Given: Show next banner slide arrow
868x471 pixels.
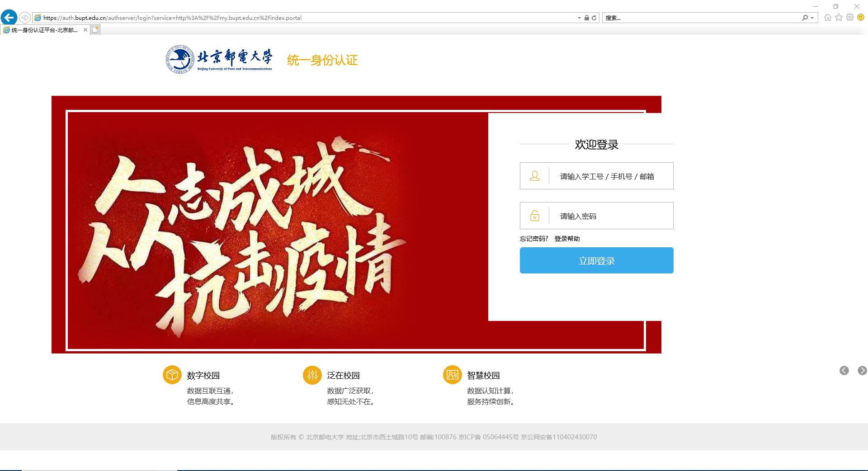Looking at the screenshot, I should click(x=863, y=371).
